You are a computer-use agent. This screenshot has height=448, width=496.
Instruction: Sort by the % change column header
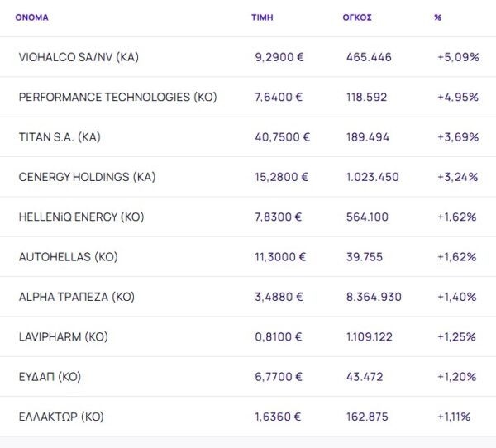tap(437, 17)
